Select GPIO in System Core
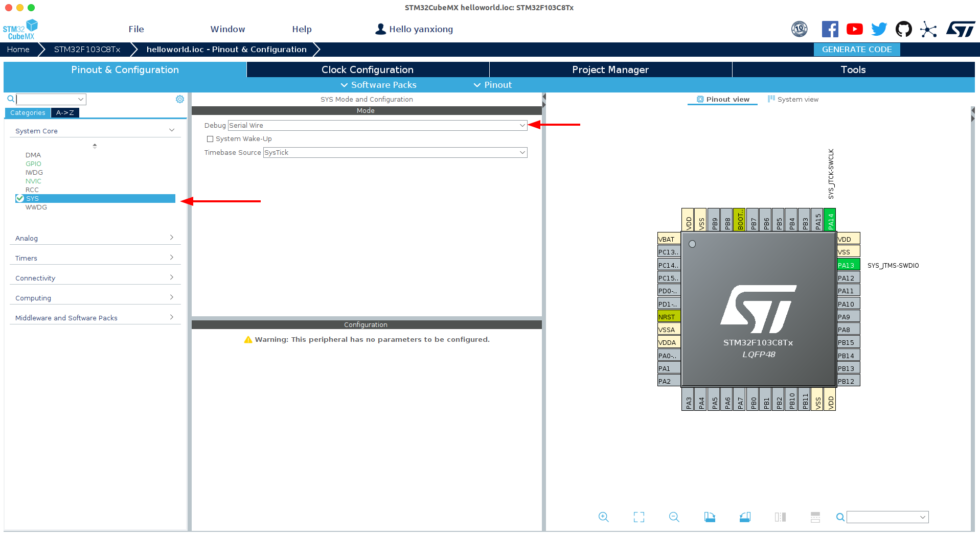980x537 pixels. pyautogui.click(x=33, y=164)
